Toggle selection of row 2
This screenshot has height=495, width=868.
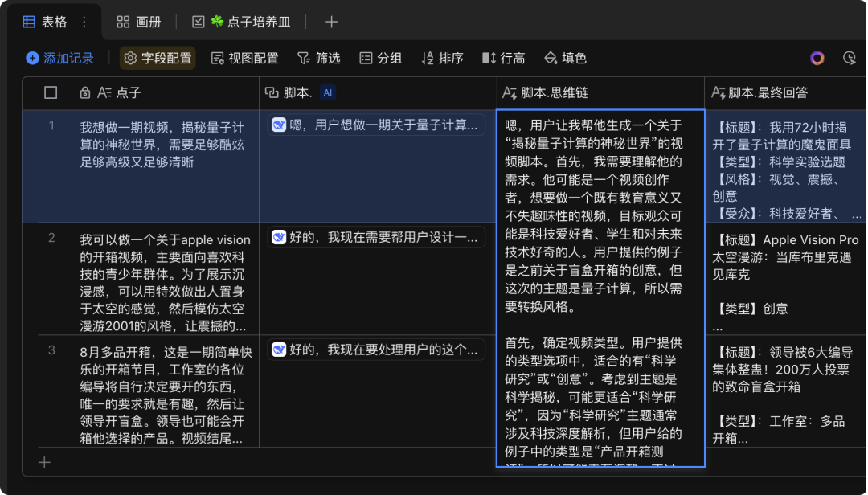pos(50,236)
